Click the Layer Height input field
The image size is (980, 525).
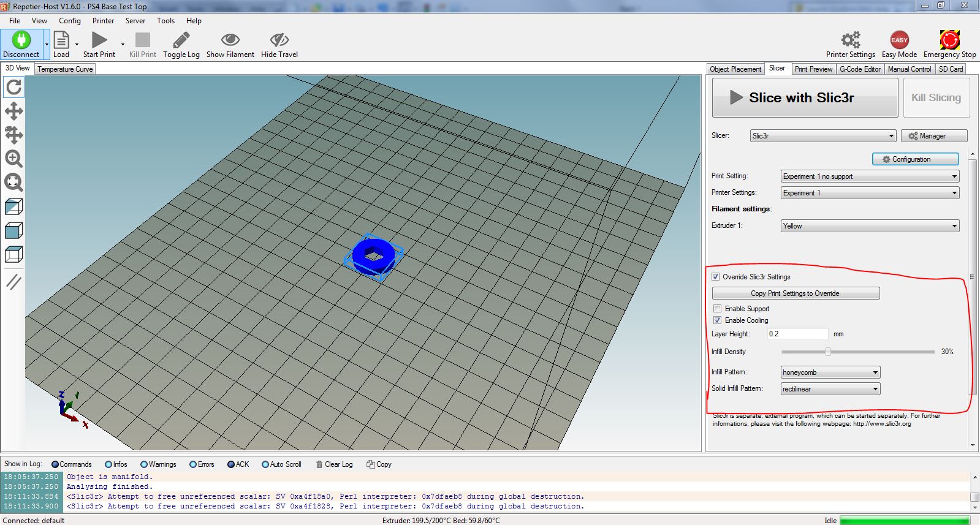(x=797, y=334)
